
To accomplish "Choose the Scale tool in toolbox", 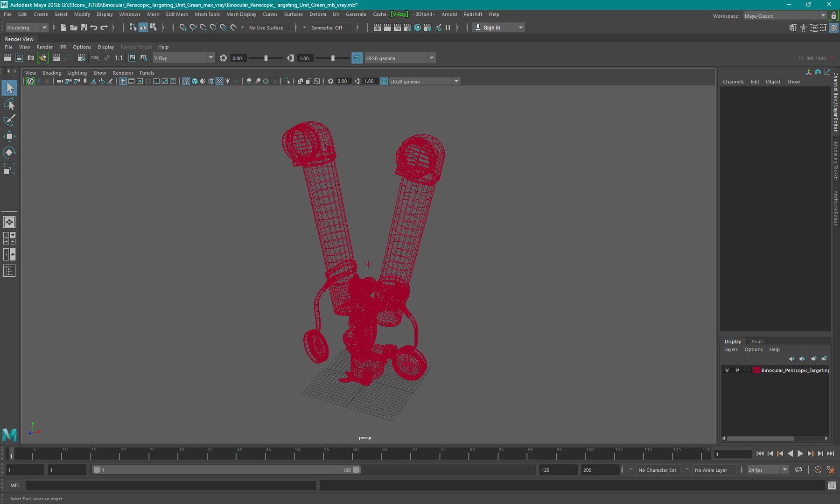I will 9,168.
